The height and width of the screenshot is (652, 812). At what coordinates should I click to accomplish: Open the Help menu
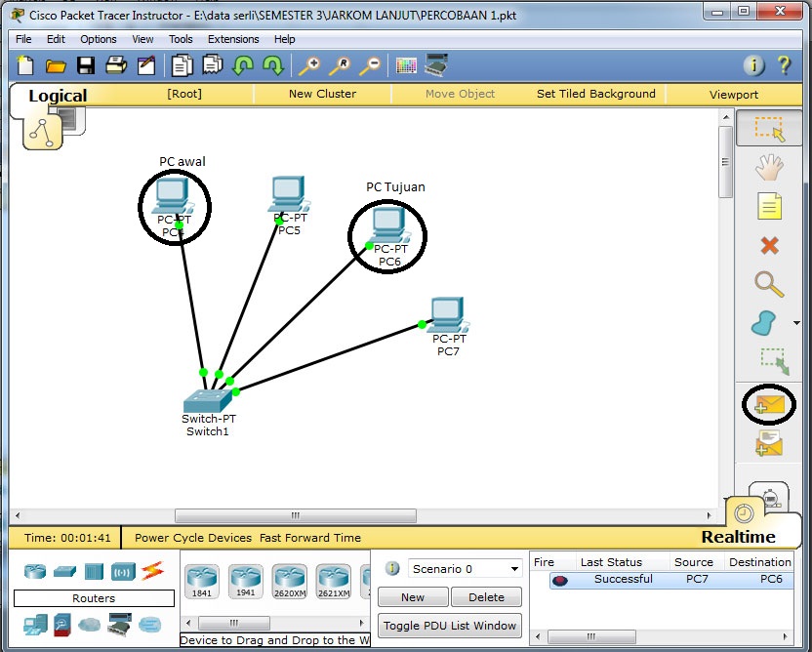click(x=284, y=39)
